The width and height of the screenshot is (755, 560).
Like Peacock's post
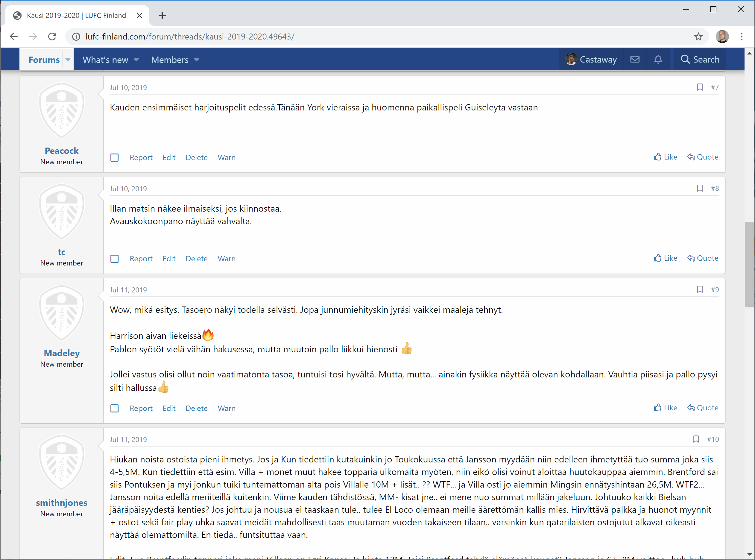[665, 157]
